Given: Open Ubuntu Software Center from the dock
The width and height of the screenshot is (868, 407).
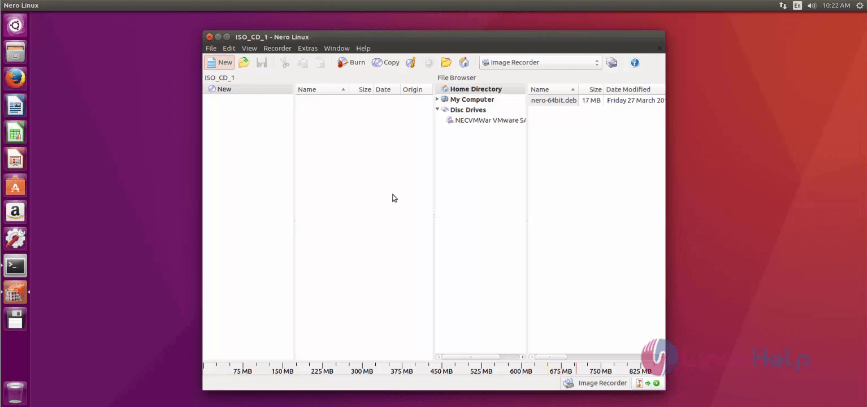Looking at the screenshot, I should [x=15, y=185].
